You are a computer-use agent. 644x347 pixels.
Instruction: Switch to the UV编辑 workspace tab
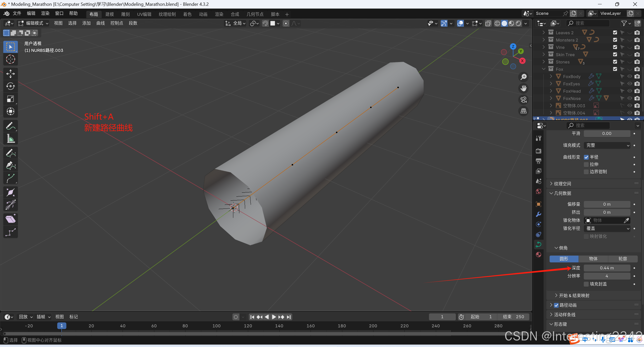pos(144,14)
